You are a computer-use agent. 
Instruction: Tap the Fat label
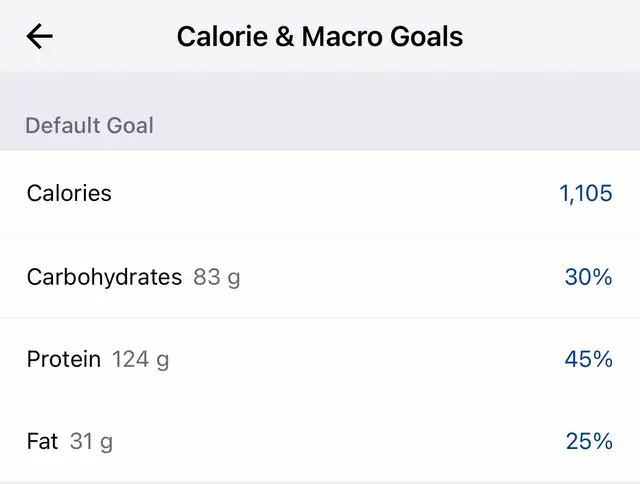[x=43, y=441]
